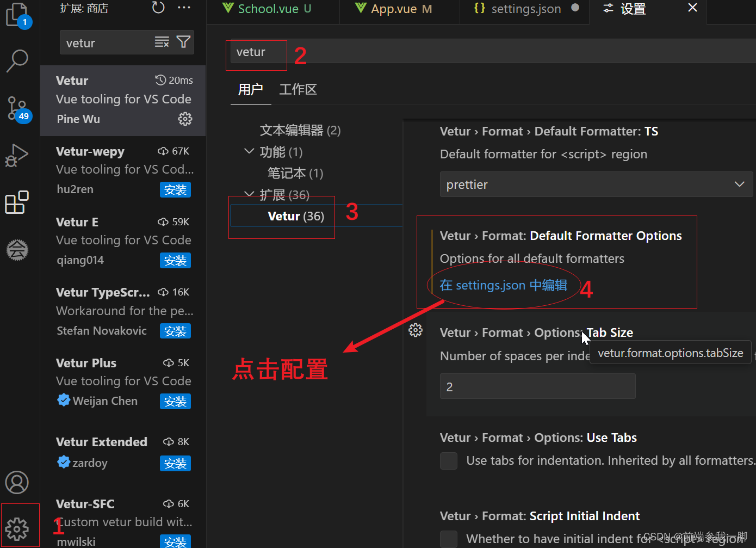Switch to the 工作区 settings tab

coord(298,89)
